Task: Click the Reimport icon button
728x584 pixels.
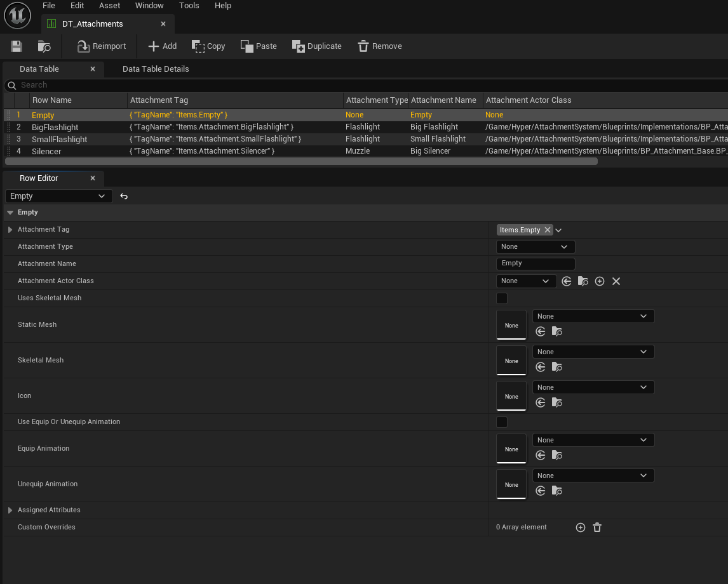Action: [x=83, y=46]
